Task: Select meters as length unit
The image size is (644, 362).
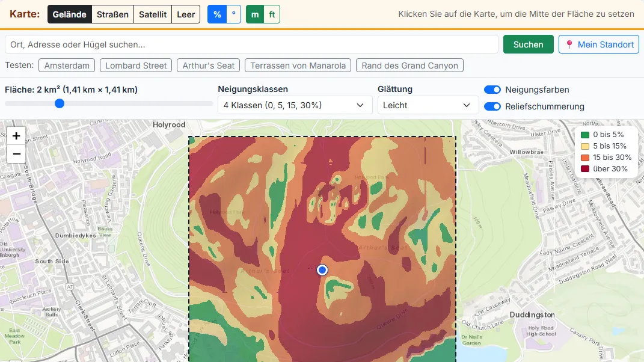Action: tap(255, 14)
